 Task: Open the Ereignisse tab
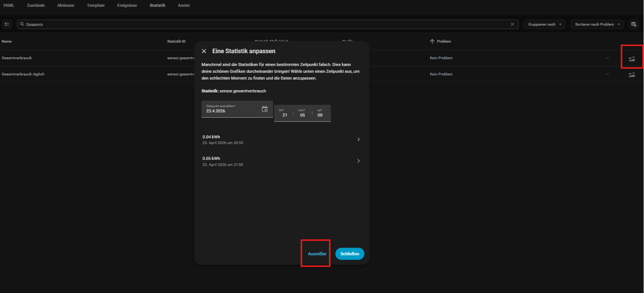127,5
